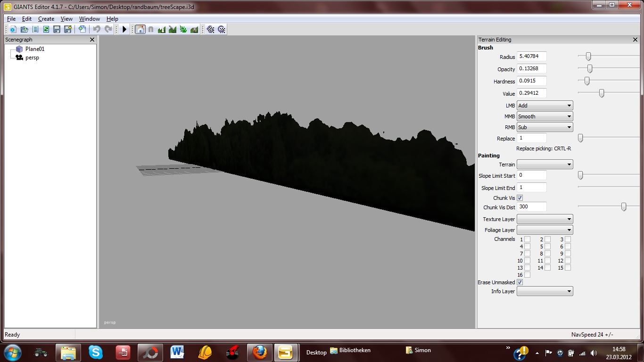Open the Simon folder taskbar shortcut
Image resolution: width=644 pixels, height=362 pixels.
[418, 351]
